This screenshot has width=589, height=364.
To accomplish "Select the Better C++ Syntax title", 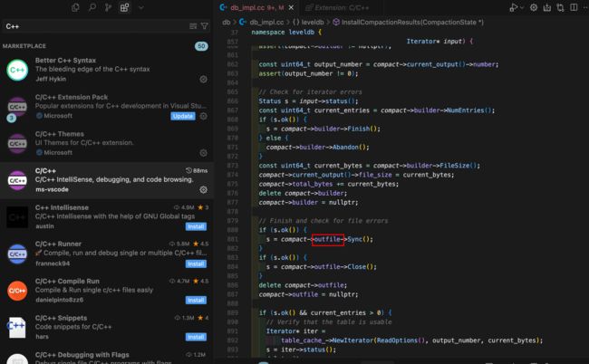I will [65, 60].
